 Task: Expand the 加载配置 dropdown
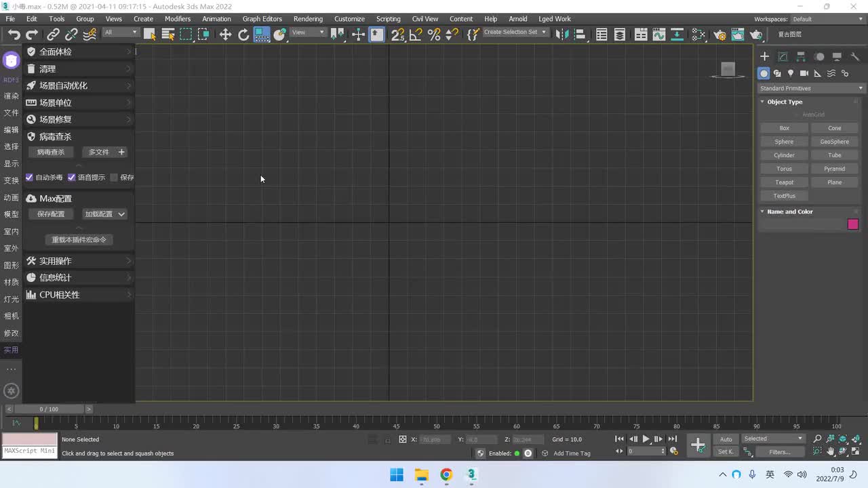click(104, 214)
